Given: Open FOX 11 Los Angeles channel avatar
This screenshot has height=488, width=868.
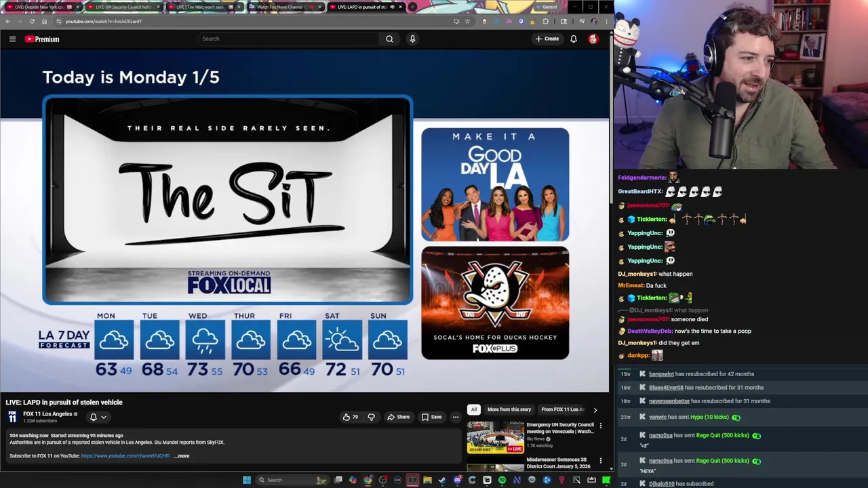Looking at the screenshot, I should pyautogui.click(x=12, y=417).
